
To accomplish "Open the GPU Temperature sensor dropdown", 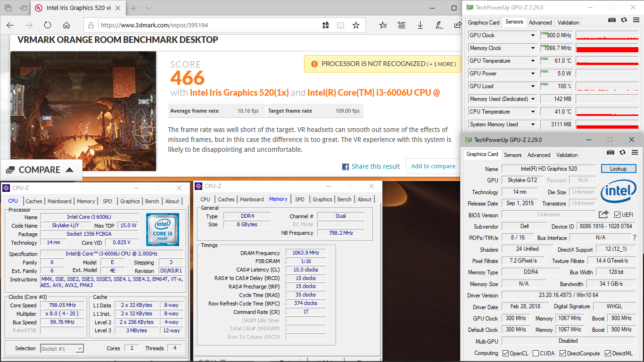I will [533, 61].
